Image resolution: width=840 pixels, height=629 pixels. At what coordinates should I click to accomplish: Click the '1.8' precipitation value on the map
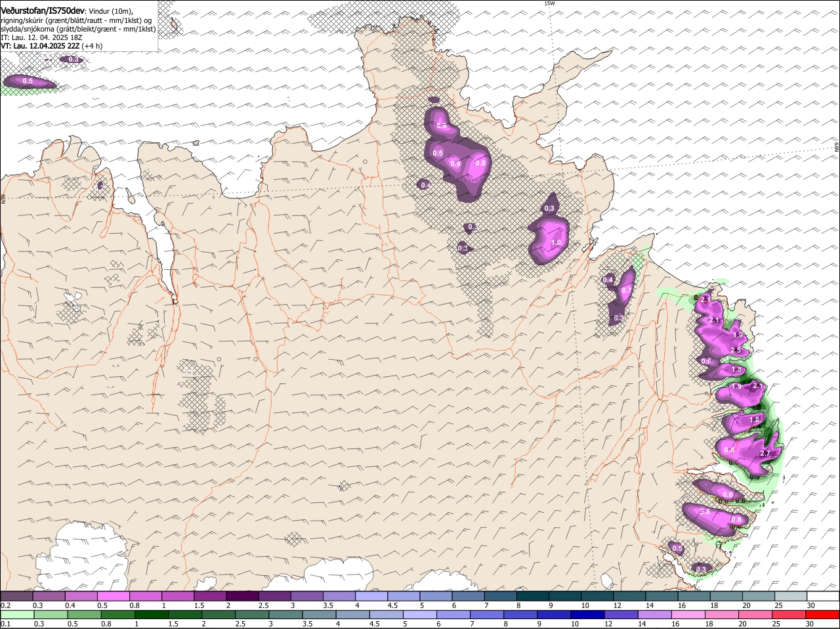[x=754, y=420]
